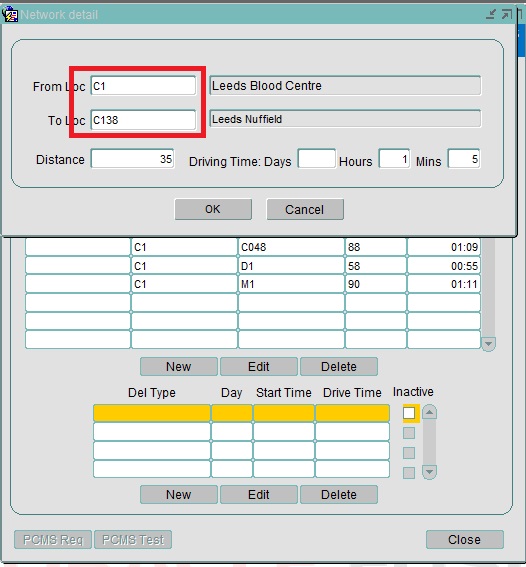Tick the second Inactive checkbox
The image size is (526, 567).
click(409, 433)
